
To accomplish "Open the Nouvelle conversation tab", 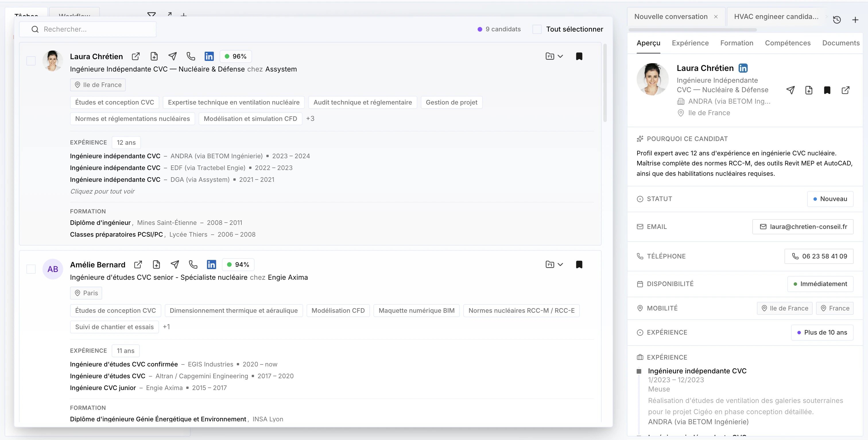I will [671, 17].
